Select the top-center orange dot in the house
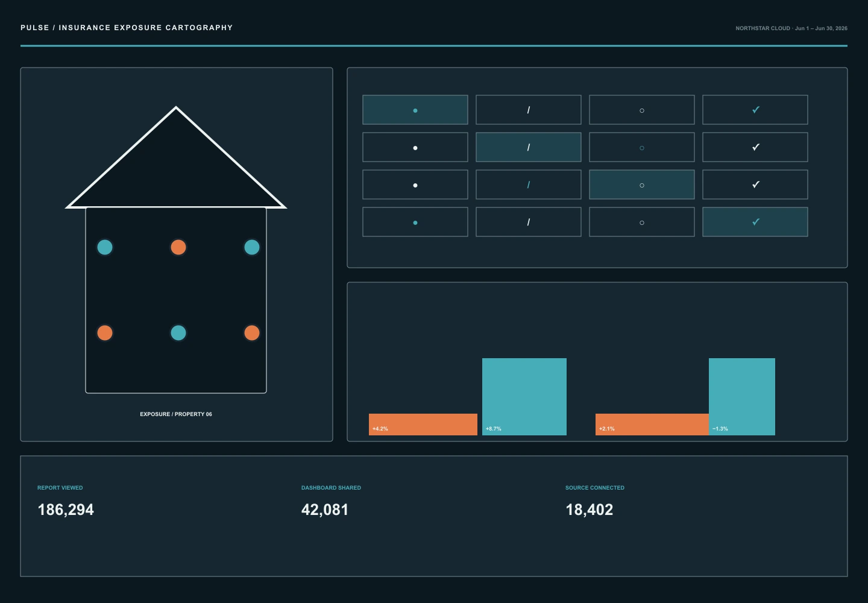The image size is (868, 603). (178, 247)
